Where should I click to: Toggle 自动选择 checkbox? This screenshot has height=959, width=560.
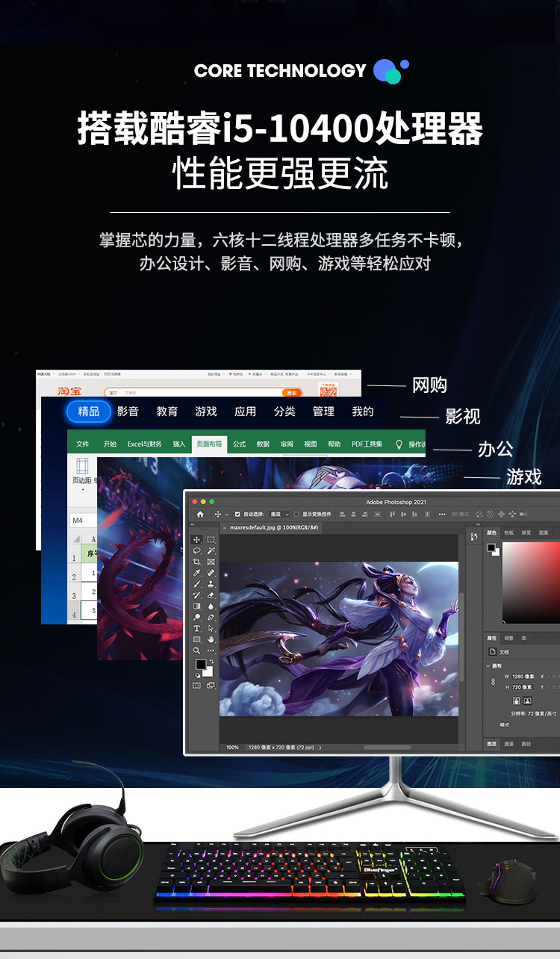[237, 514]
